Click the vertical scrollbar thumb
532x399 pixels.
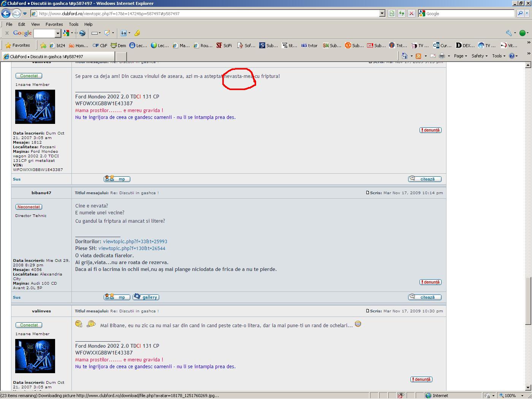528,301
